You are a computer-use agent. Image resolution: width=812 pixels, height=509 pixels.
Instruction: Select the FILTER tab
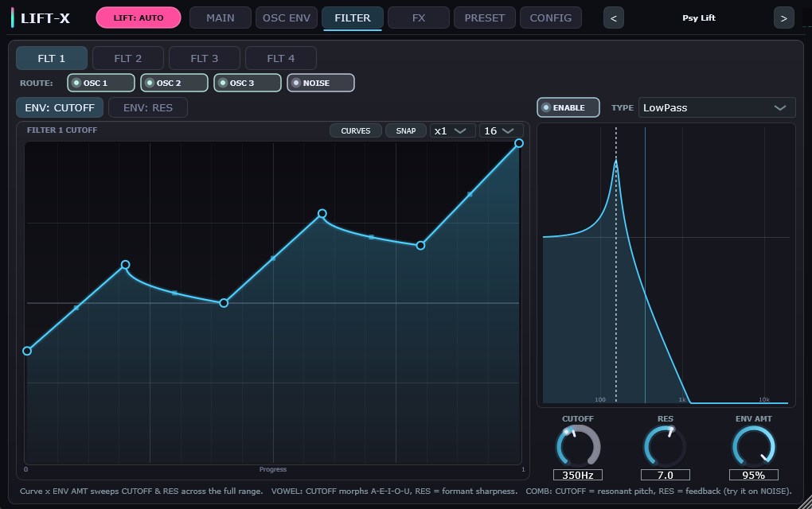[353, 17]
